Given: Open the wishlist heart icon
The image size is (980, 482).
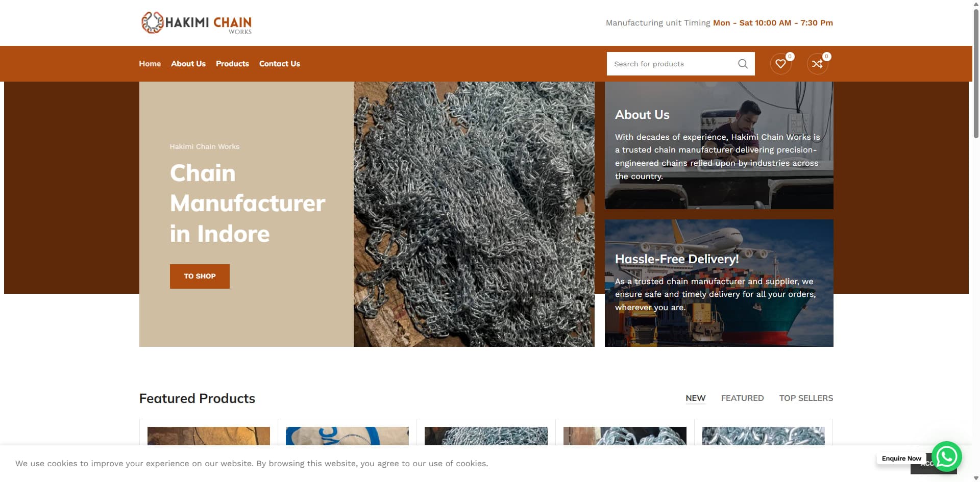Looking at the screenshot, I should tap(780, 64).
